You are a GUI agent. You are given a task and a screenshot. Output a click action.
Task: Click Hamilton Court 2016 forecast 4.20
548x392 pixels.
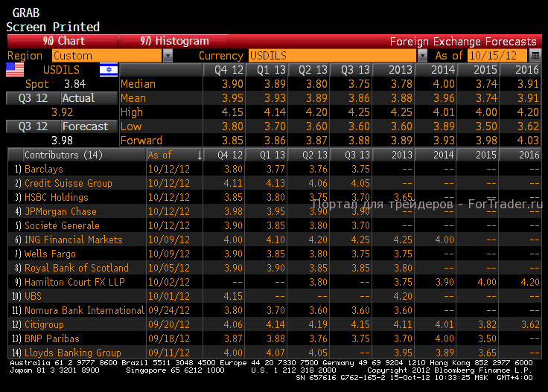[x=530, y=282]
